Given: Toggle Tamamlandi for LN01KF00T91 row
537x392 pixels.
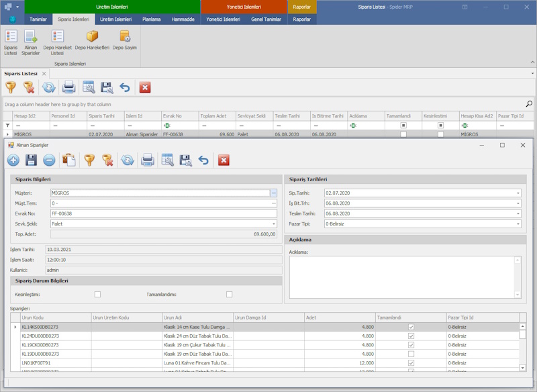Looking at the screenshot, I should coord(411,362).
